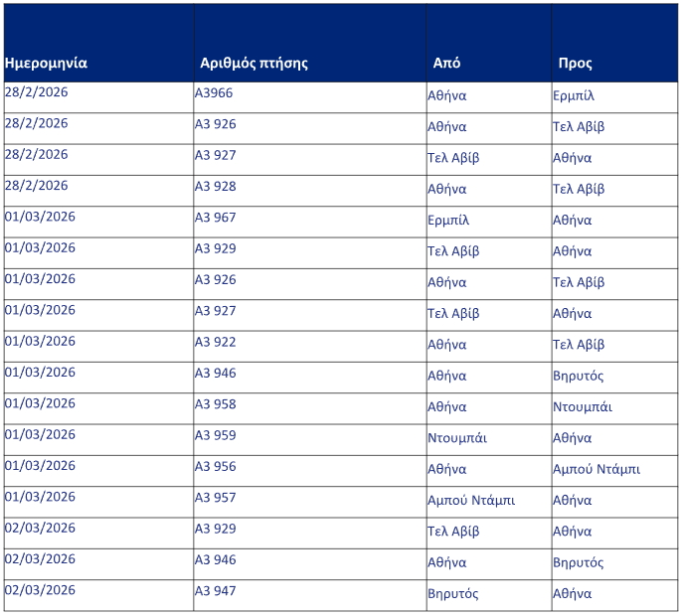Select flight number cell A3 947

point(216,590)
